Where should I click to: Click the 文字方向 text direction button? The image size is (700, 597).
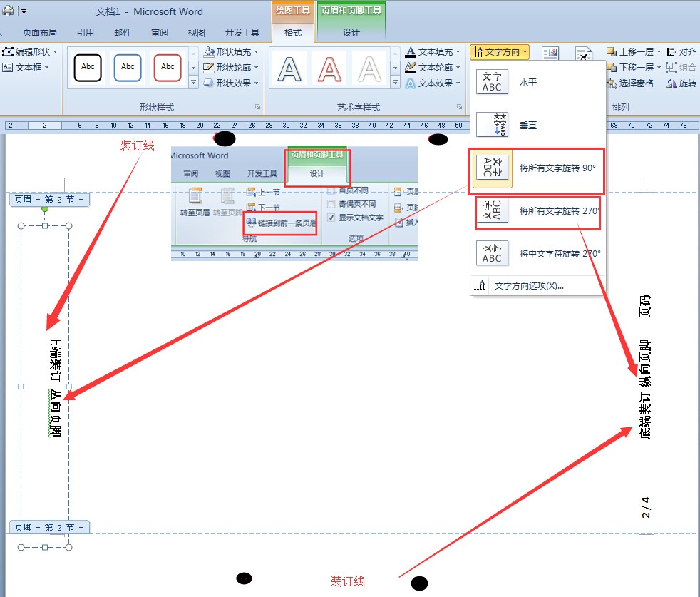(x=499, y=52)
